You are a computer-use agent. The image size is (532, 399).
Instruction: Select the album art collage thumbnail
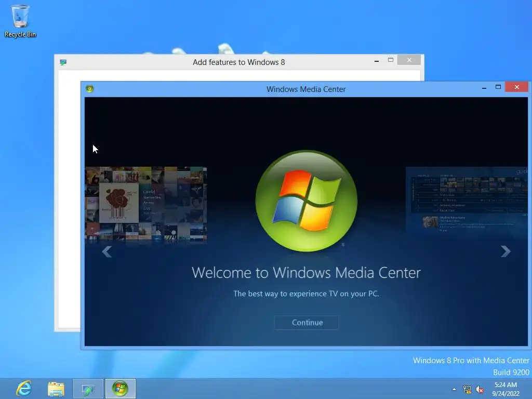click(x=145, y=203)
